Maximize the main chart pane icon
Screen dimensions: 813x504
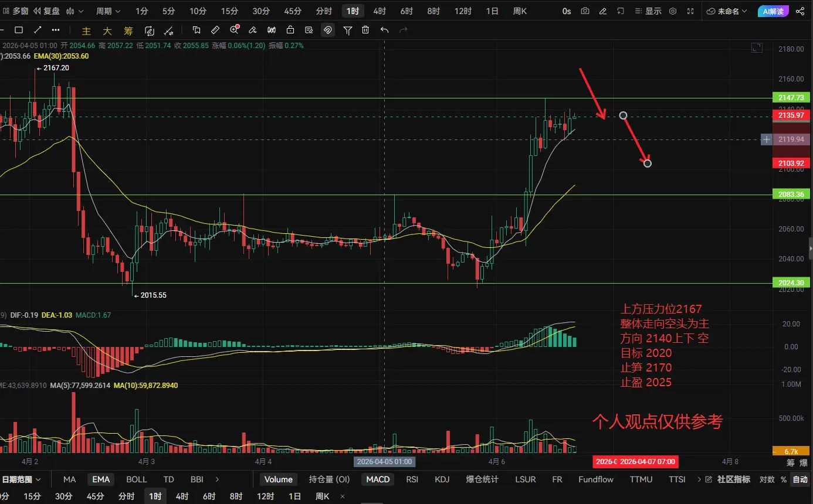tap(757, 48)
